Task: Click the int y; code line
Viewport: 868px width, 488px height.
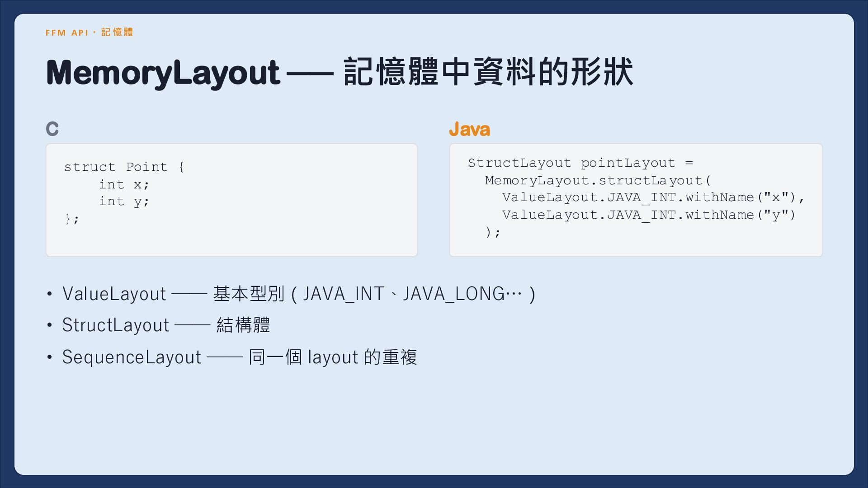Action: (x=124, y=202)
